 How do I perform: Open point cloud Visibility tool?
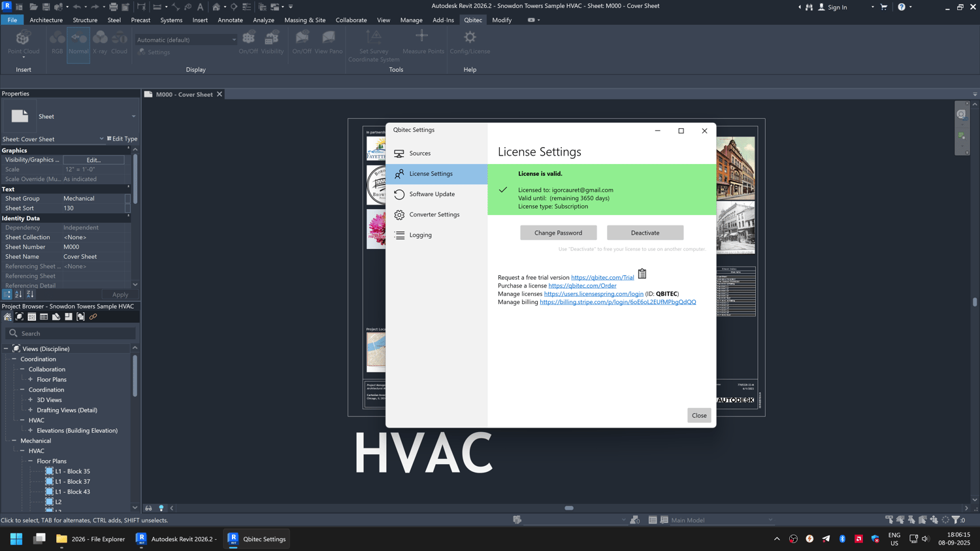point(272,42)
